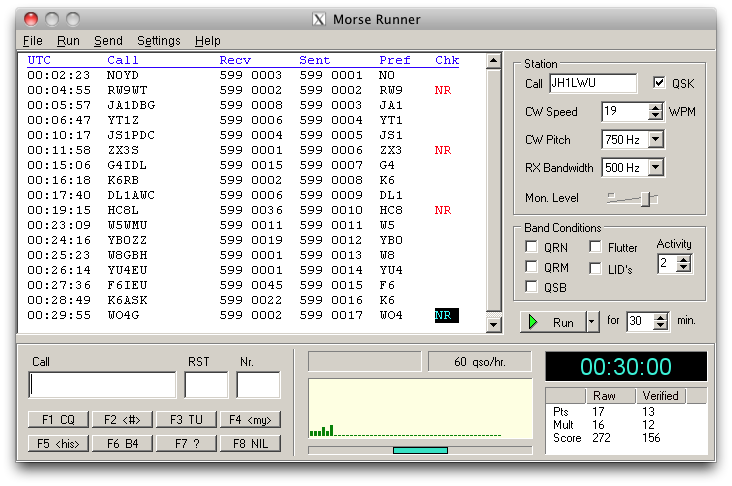Image resolution: width=732 pixels, height=486 pixels.
Task: Focus the RST input field
Action: point(206,385)
